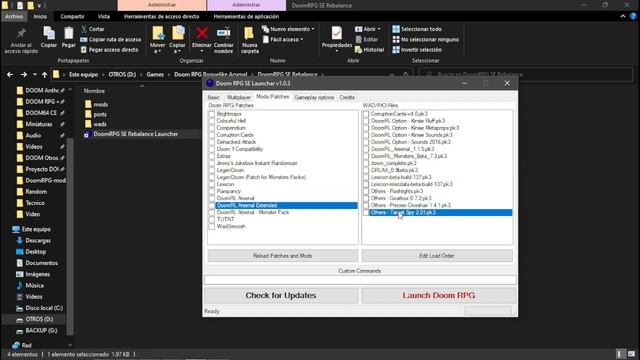The height and width of the screenshot is (360, 640).
Task: Go up one folder level arrow
Action: pyautogui.click(x=44, y=75)
